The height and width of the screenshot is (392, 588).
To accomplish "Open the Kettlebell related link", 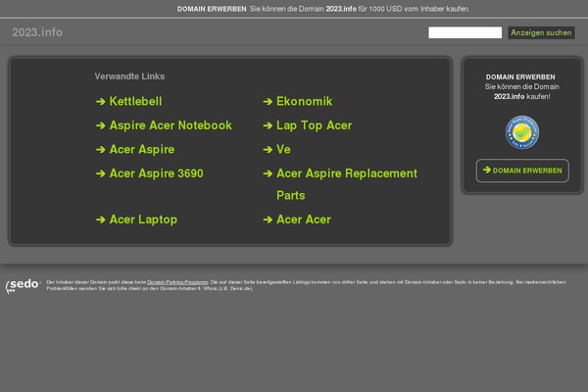I will (x=135, y=101).
